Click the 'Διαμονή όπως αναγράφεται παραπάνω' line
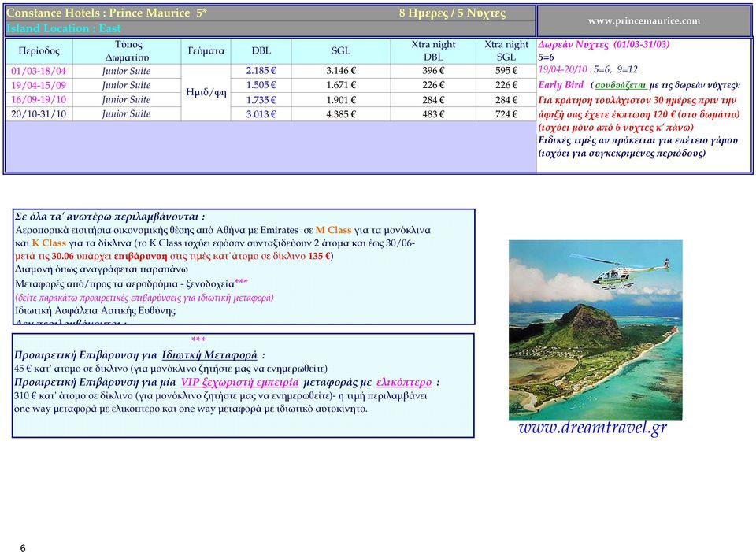Viewport: 756px width, 552px height. [102, 269]
